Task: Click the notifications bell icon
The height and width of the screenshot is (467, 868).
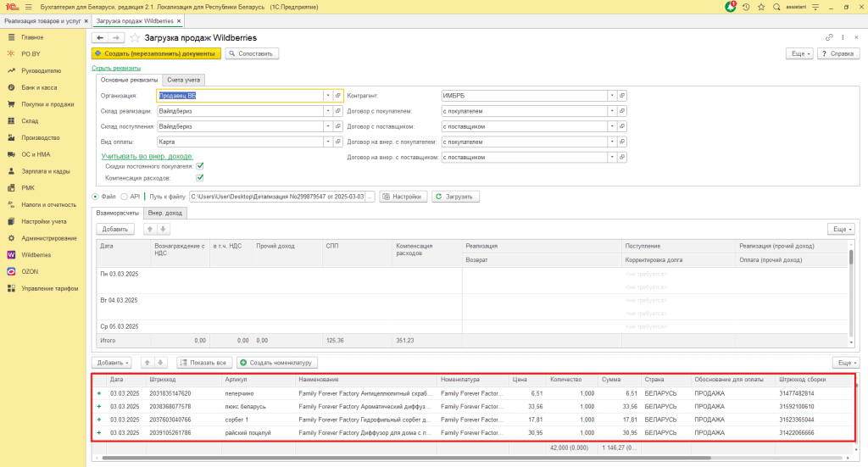Action: pos(731,7)
